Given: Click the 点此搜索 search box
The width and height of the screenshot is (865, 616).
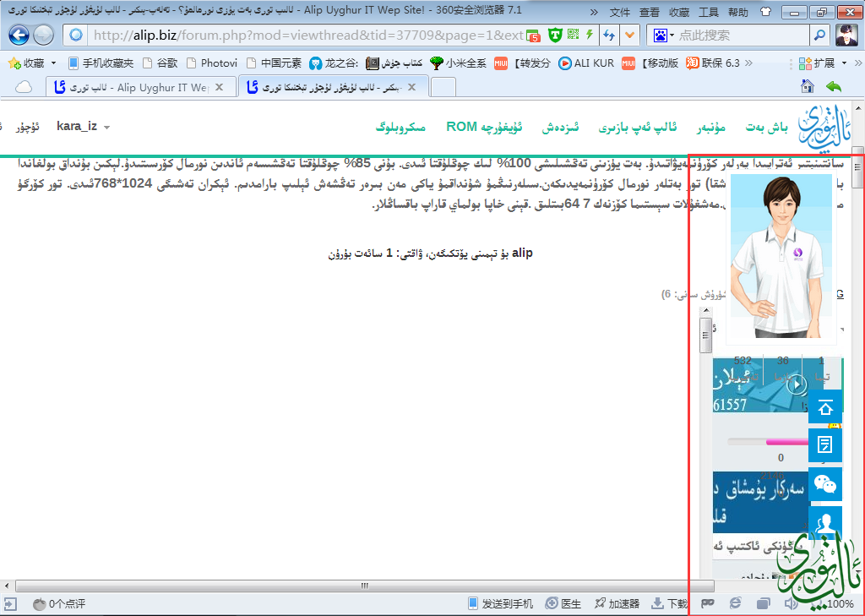Looking at the screenshot, I should [x=742, y=35].
